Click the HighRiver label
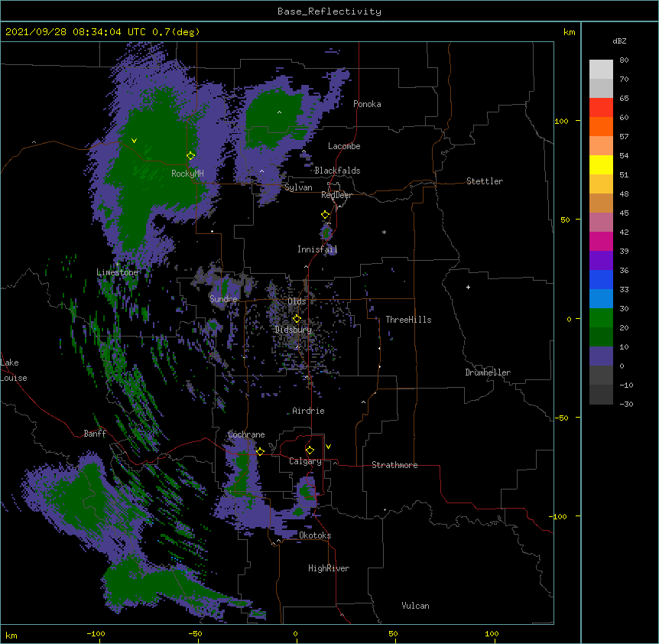The height and width of the screenshot is (644, 659). click(x=329, y=568)
